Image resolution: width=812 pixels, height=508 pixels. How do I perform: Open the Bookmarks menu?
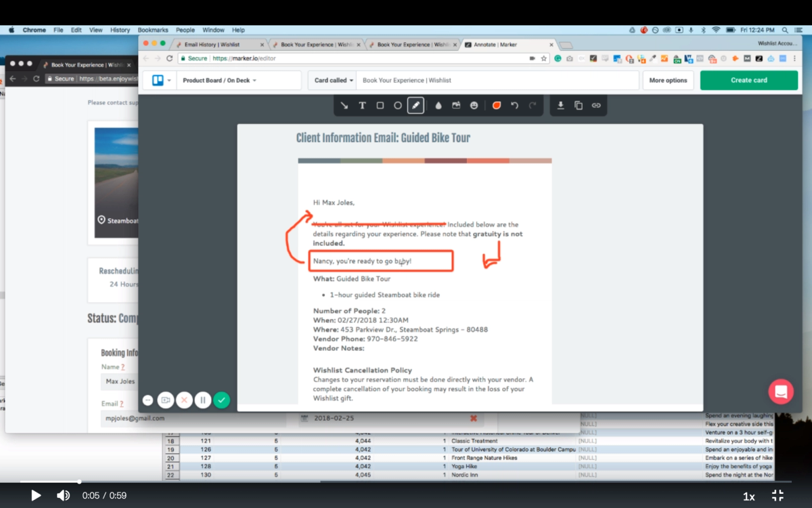click(x=152, y=30)
